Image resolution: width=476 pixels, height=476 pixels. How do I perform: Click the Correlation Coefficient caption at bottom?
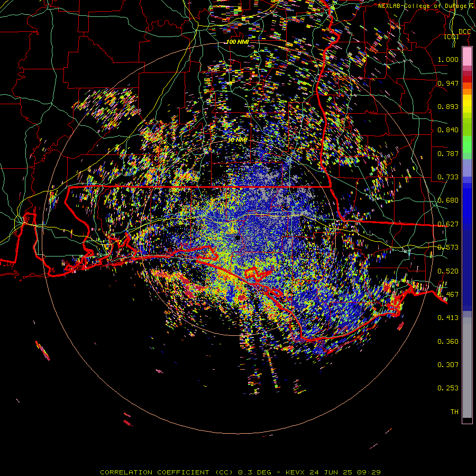tap(240, 472)
